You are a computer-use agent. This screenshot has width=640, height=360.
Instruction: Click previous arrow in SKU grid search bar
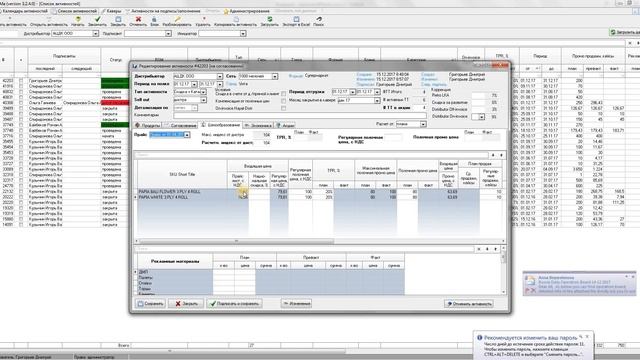(x=493, y=155)
